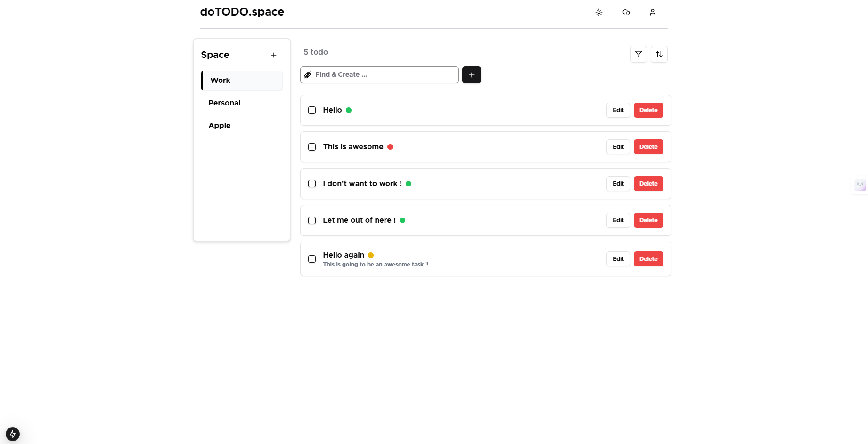The width and height of the screenshot is (868, 444).
Task: Toggle the light/dark theme sun icon
Action: pyautogui.click(x=599, y=12)
